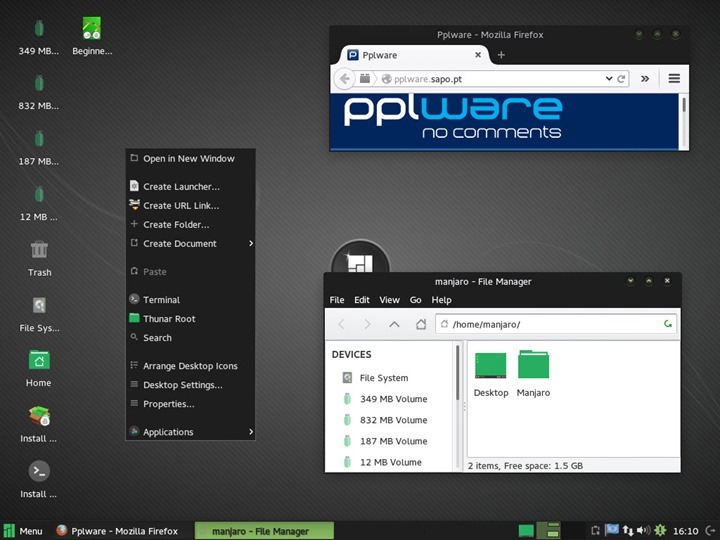Open Desktop Settings from context menu
Image resolution: width=720 pixels, height=540 pixels.
pyautogui.click(x=190, y=385)
